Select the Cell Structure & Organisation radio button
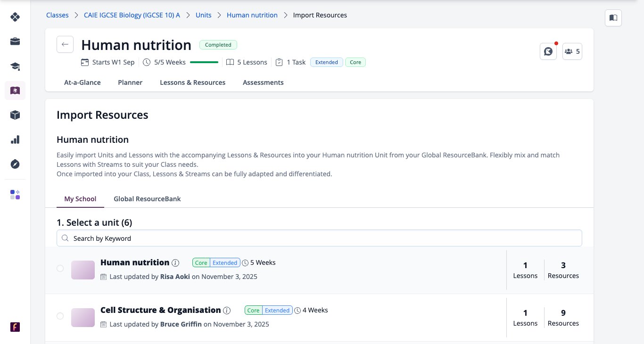Viewport: 644px width, 344px height. coord(60,316)
